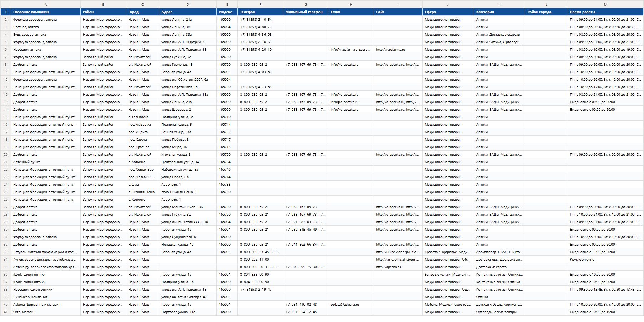The height and width of the screenshot is (322, 644).
Task: Select column A by its letter header
Action: click(x=46, y=4)
